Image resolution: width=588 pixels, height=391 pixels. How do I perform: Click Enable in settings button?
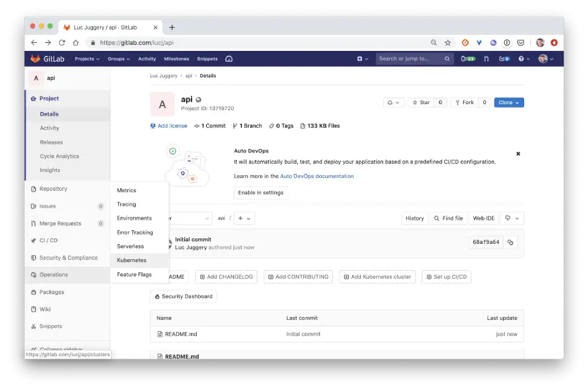click(x=261, y=193)
